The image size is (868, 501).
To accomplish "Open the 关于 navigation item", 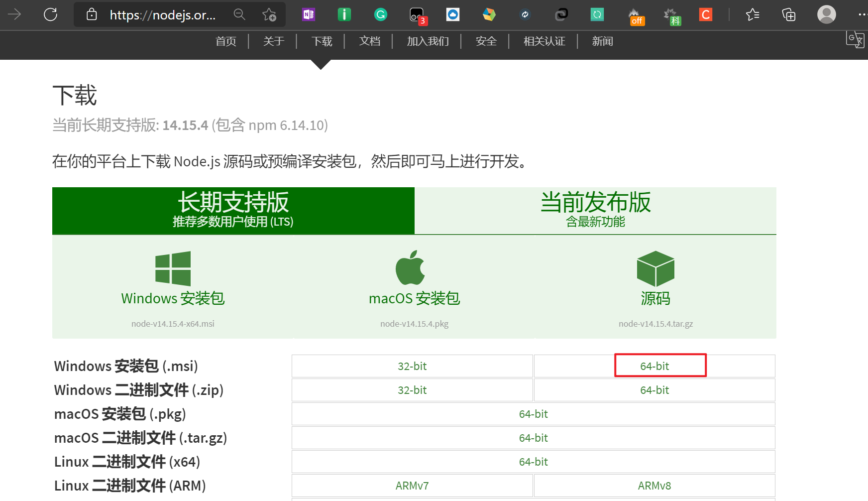I will point(274,41).
